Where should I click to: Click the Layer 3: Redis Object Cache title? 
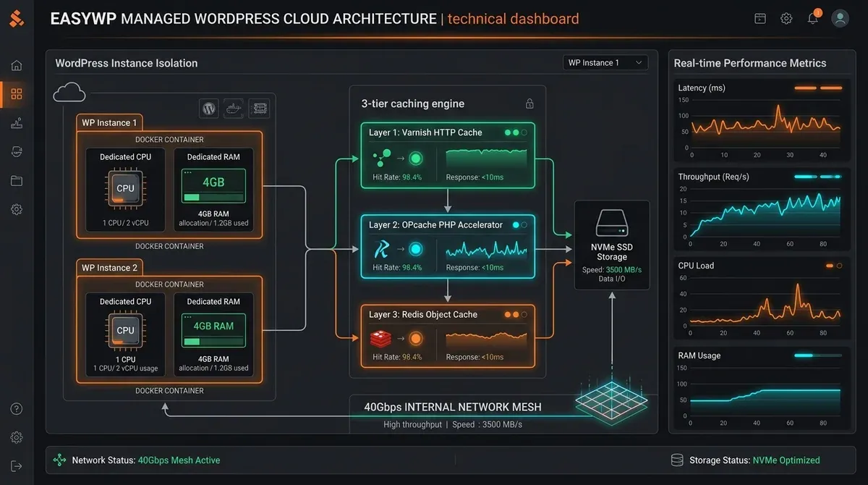(x=422, y=315)
